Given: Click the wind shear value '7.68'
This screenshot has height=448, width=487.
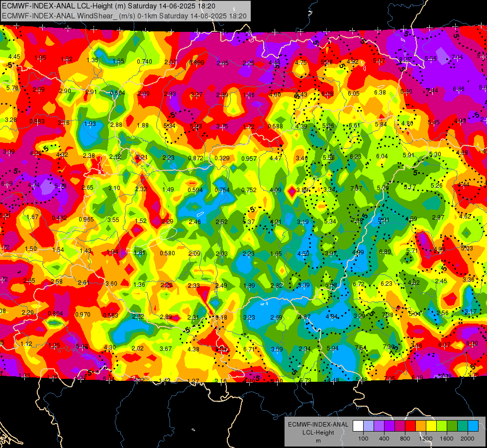Looking at the screenshot, I should [357, 220].
